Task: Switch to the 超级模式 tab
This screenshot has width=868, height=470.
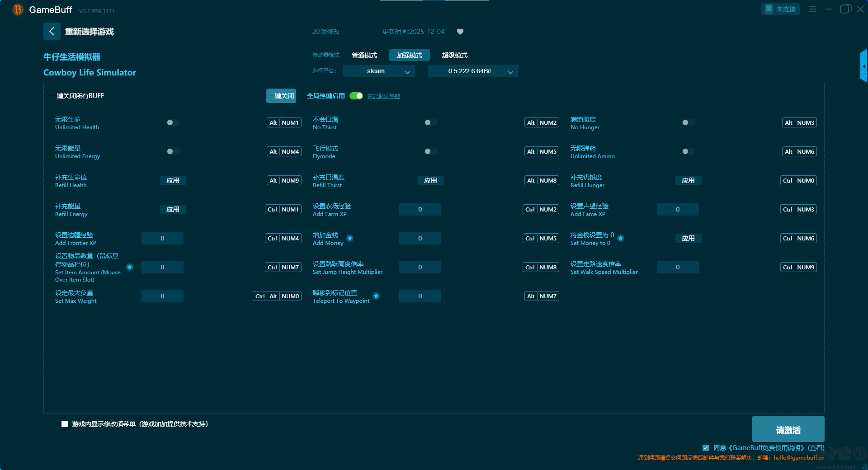Action: coord(454,55)
